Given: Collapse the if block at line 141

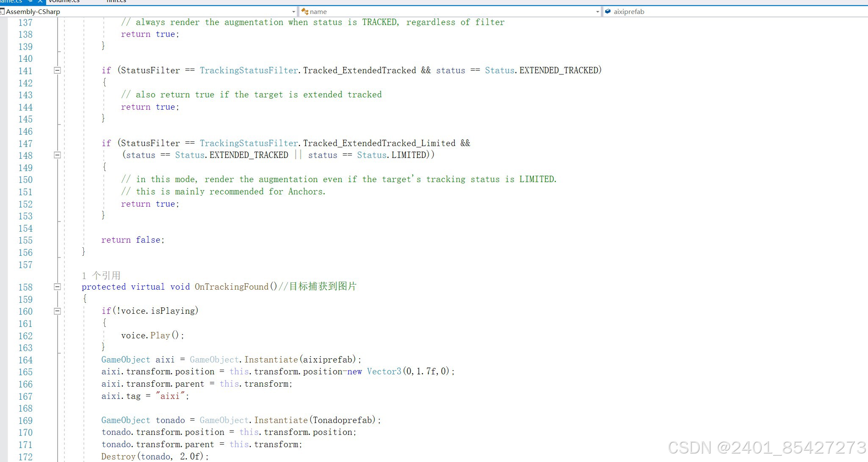Looking at the screenshot, I should tap(57, 70).
